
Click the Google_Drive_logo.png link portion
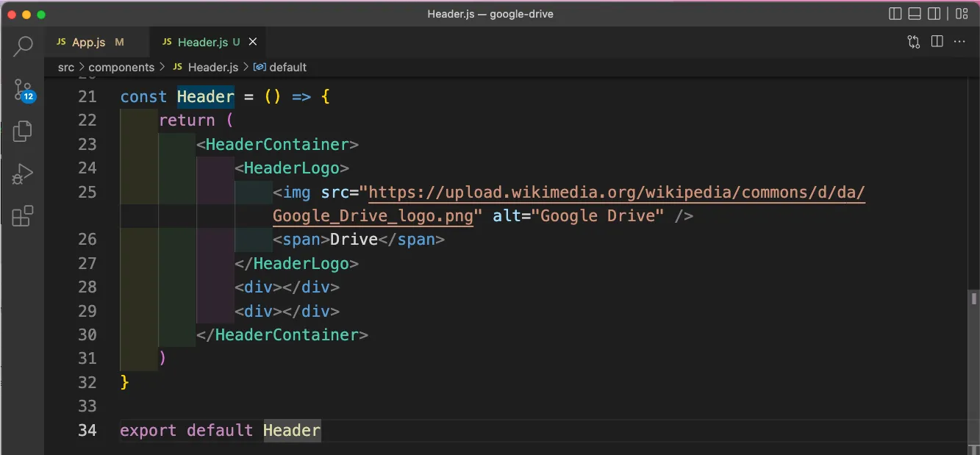click(x=373, y=216)
